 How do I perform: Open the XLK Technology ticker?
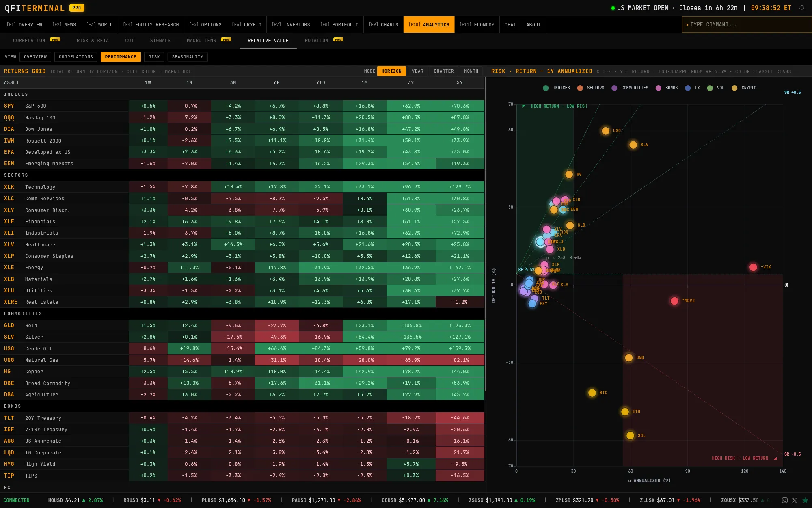point(9,187)
